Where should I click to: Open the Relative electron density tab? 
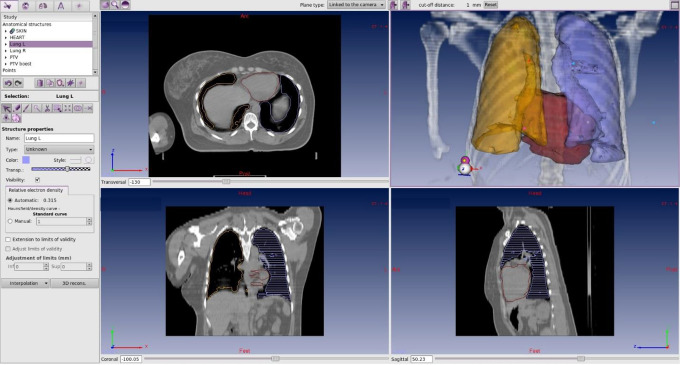point(36,190)
